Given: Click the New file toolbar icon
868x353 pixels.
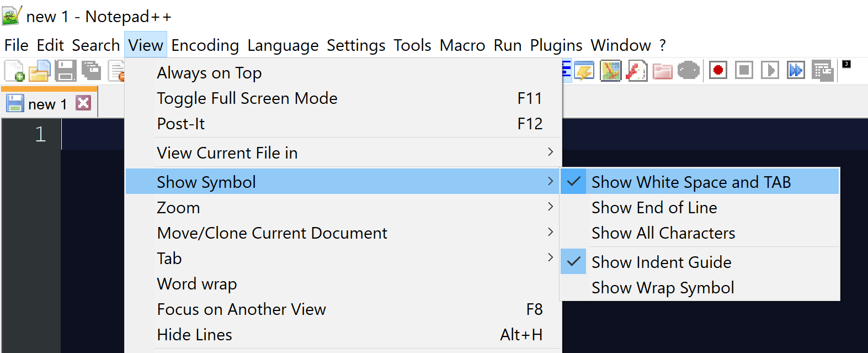Looking at the screenshot, I should click(x=14, y=71).
